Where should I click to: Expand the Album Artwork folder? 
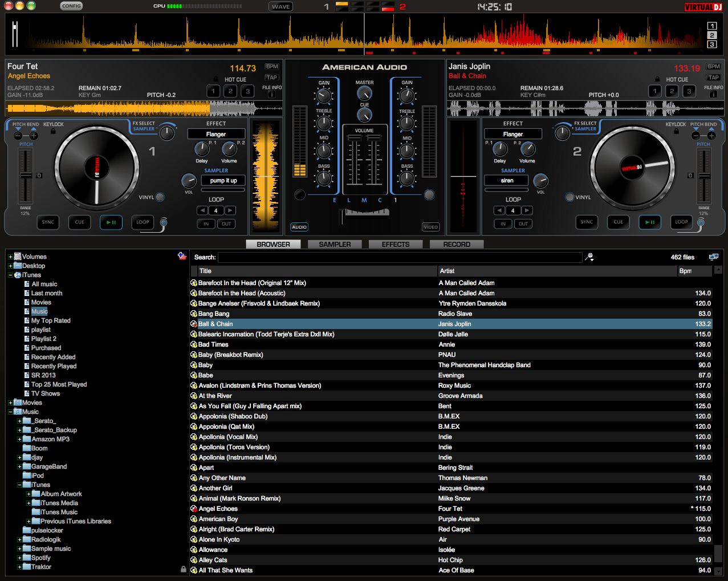click(x=29, y=494)
